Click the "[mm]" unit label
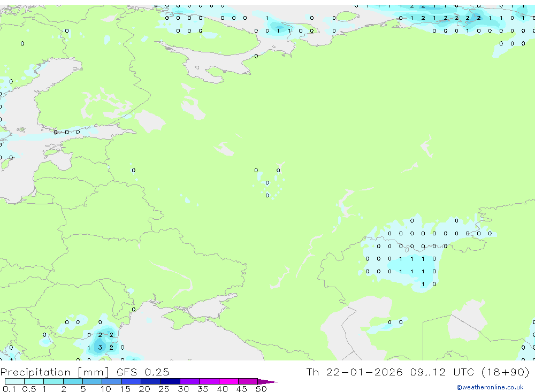Viewport: 535px width, 392px height. coord(94,372)
